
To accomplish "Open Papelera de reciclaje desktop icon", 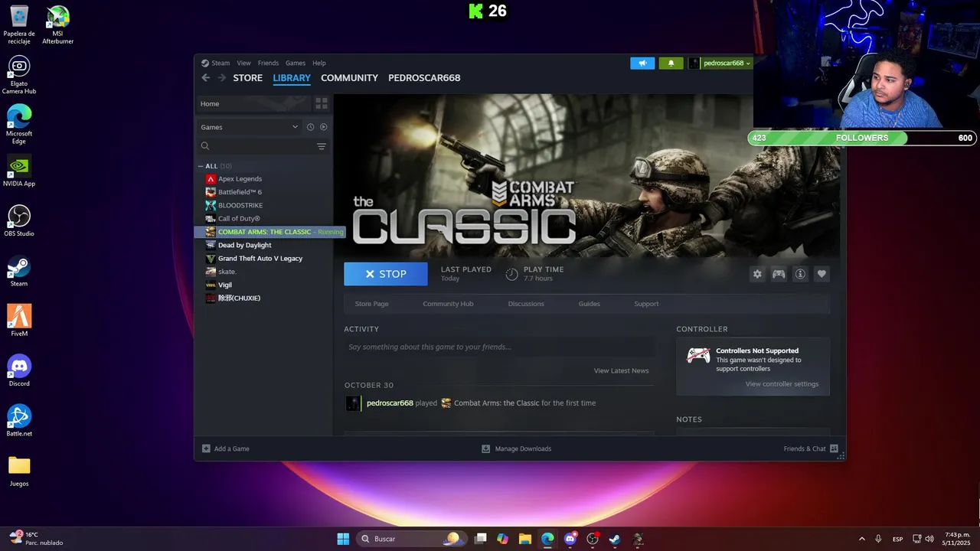I will [x=19, y=25].
